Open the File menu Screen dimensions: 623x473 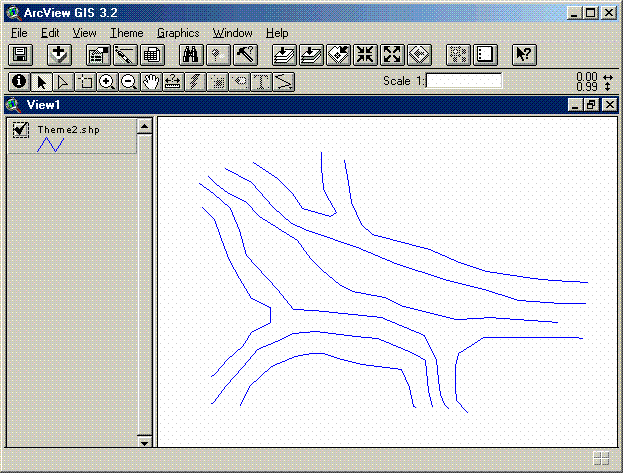(x=19, y=33)
